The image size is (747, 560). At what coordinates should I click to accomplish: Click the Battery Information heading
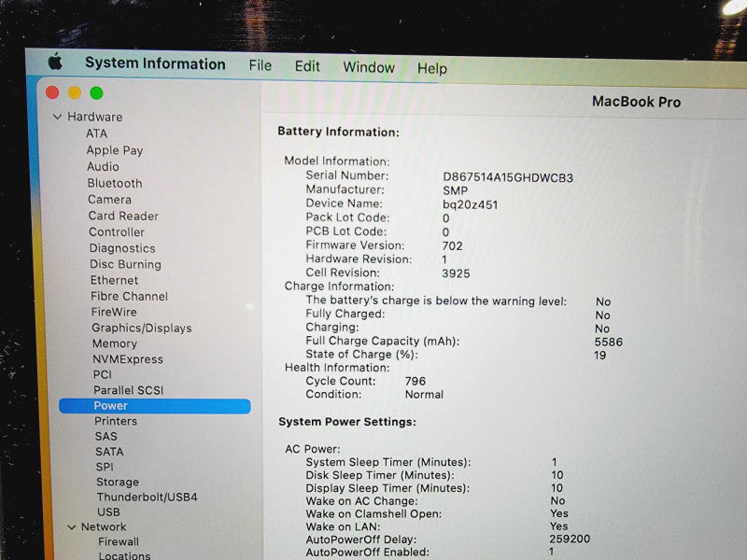tap(339, 132)
